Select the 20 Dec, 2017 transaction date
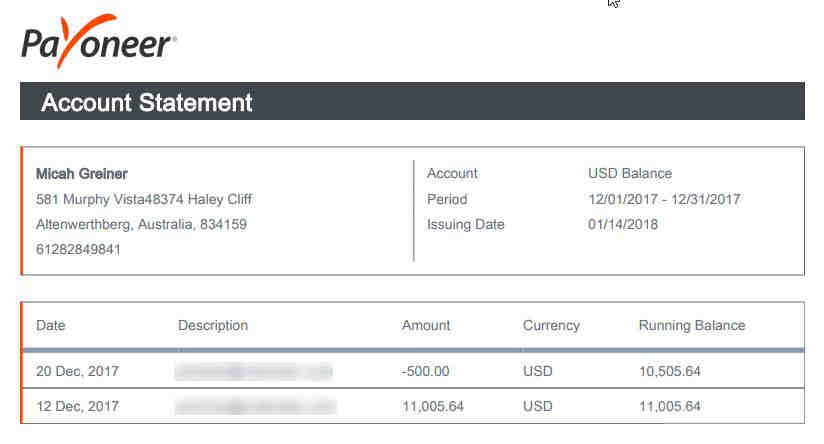 pos(77,371)
